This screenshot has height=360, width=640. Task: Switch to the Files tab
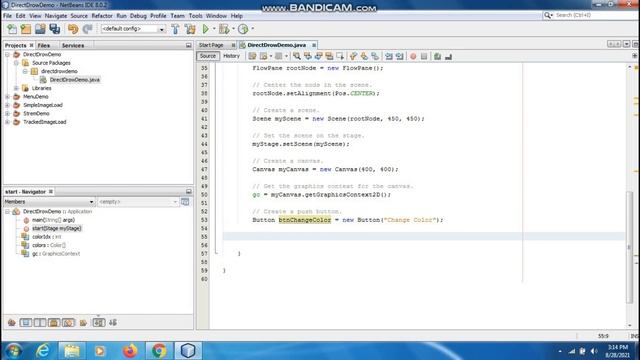click(44, 45)
